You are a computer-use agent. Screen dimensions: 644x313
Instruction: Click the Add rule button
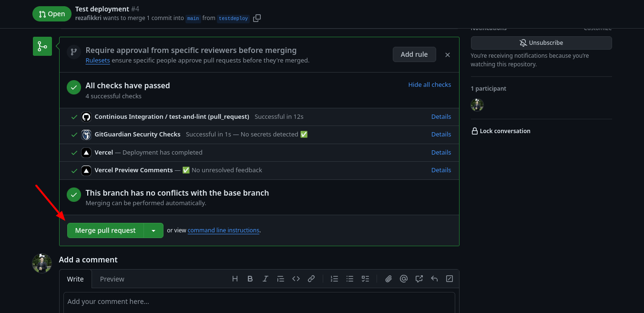(x=414, y=54)
